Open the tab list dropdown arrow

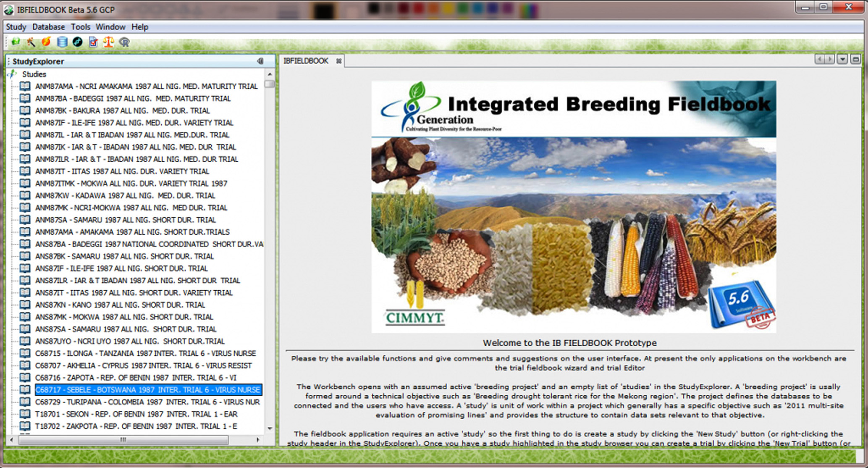842,59
